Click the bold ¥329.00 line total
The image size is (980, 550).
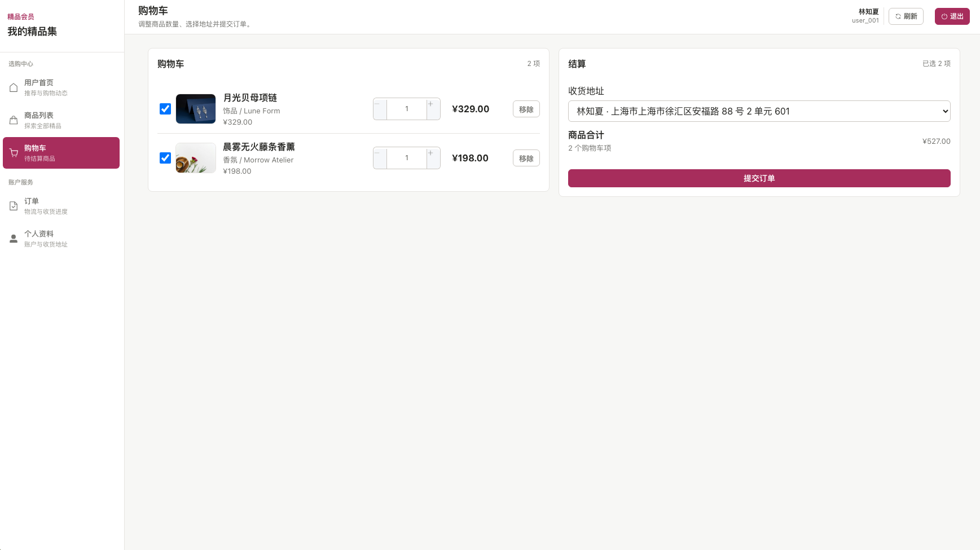point(471,109)
